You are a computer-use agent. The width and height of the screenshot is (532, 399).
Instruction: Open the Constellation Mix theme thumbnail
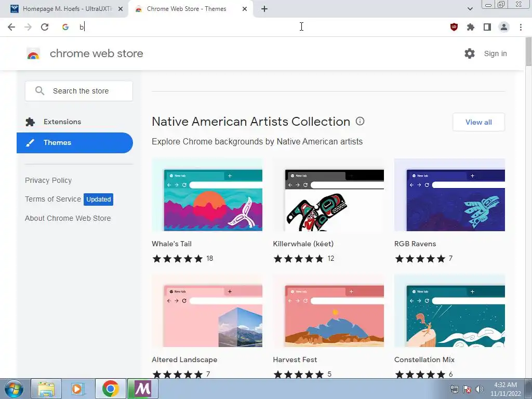[x=449, y=311]
